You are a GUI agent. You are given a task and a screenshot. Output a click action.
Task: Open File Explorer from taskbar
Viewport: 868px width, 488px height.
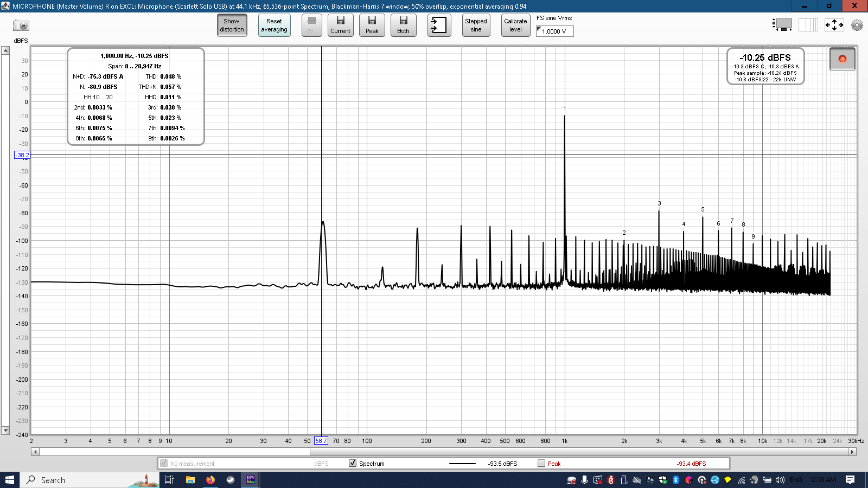190,480
